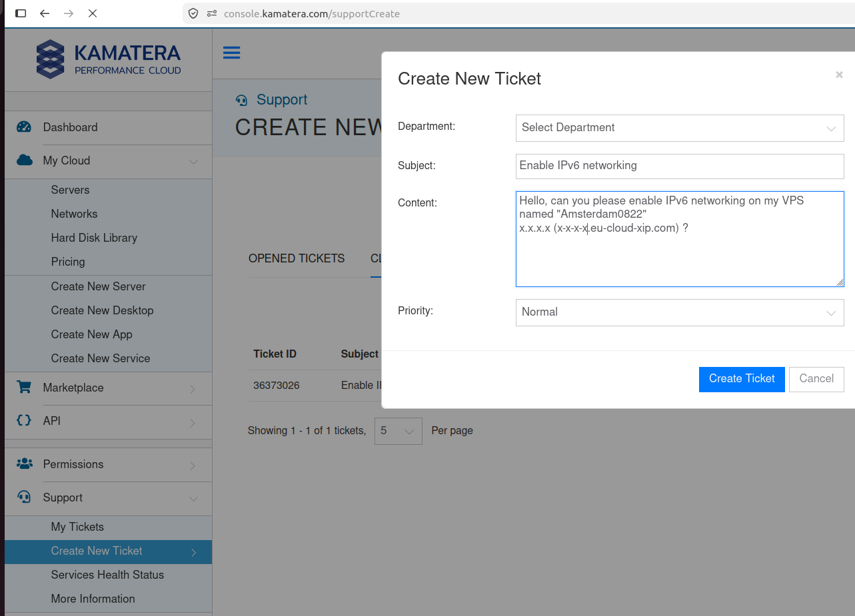Viewport: 855px width, 616px height.
Task: Open the Priority dropdown
Action: [x=680, y=312]
